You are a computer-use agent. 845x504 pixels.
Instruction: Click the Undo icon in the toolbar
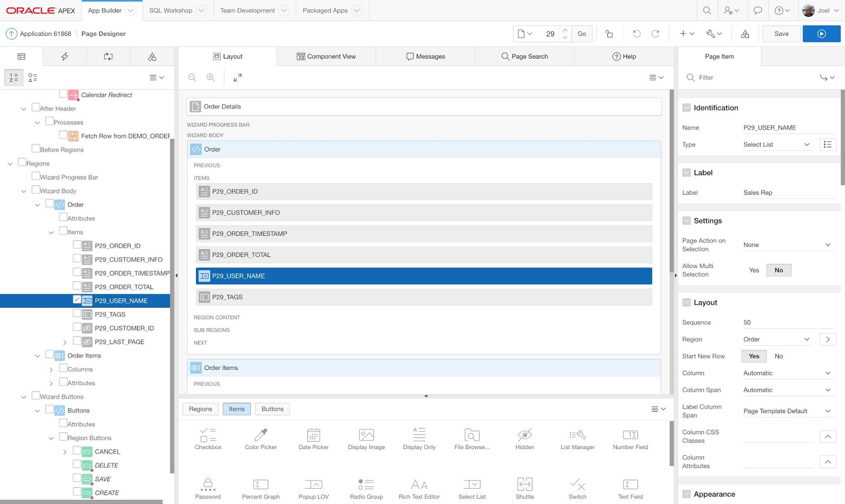click(636, 34)
